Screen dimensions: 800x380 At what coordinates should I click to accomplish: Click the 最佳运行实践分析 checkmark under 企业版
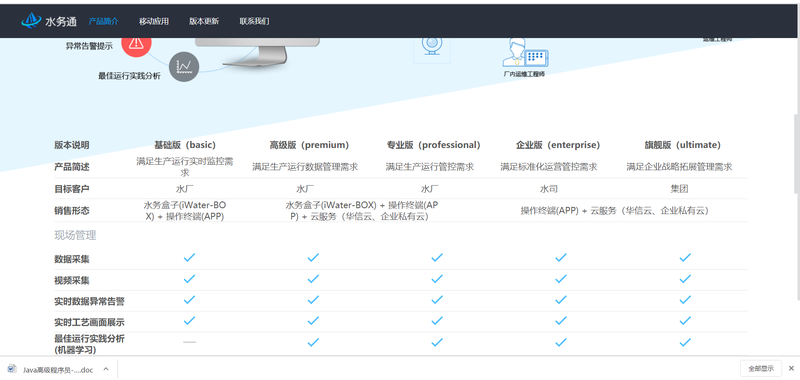point(561,342)
